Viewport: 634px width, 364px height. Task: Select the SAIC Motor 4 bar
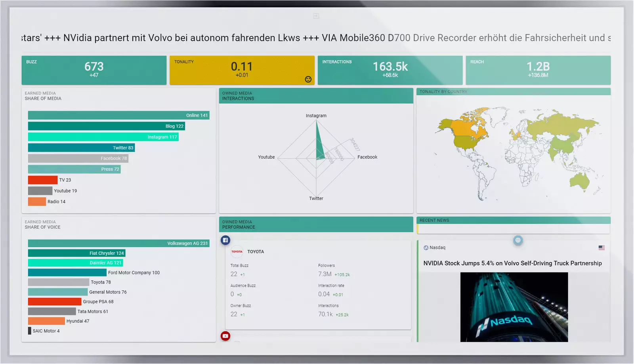point(30,331)
